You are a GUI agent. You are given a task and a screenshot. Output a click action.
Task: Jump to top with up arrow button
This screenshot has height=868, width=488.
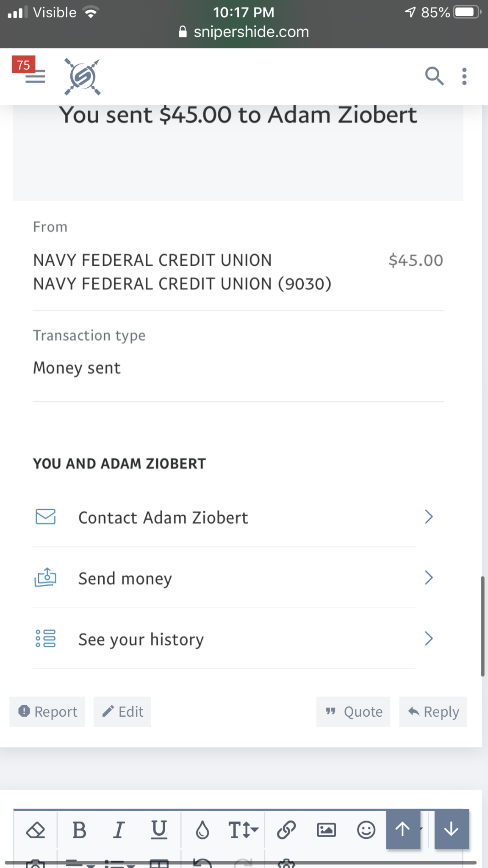click(x=403, y=829)
